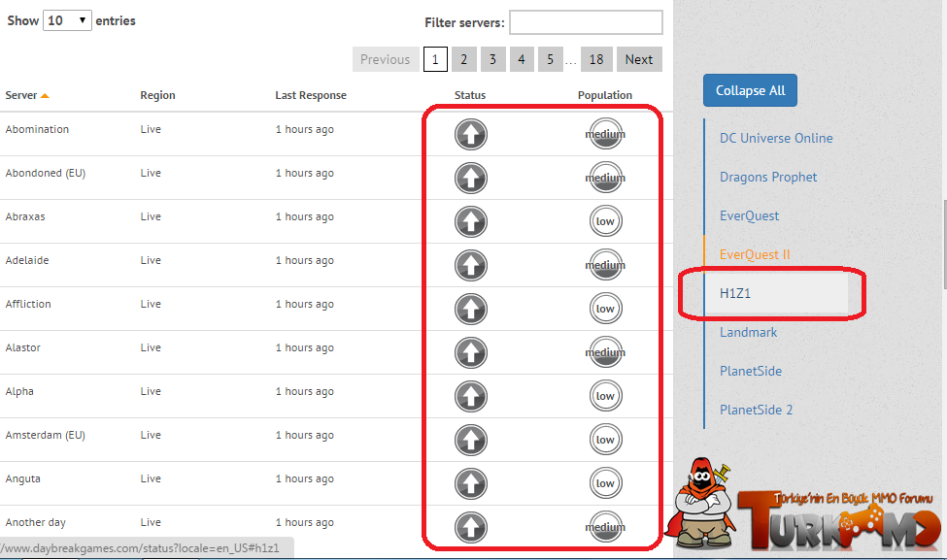Sort the table by Population column
947x560 pixels.
pyautogui.click(x=604, y=95)
